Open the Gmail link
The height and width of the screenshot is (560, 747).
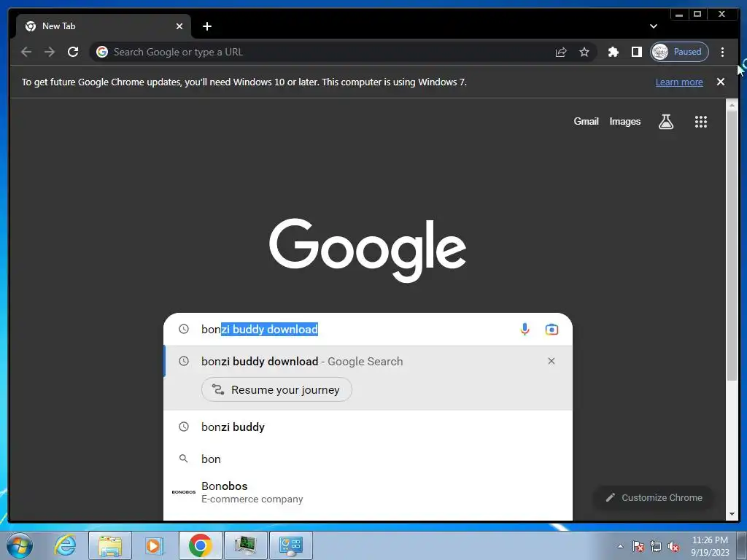point(586,122)
